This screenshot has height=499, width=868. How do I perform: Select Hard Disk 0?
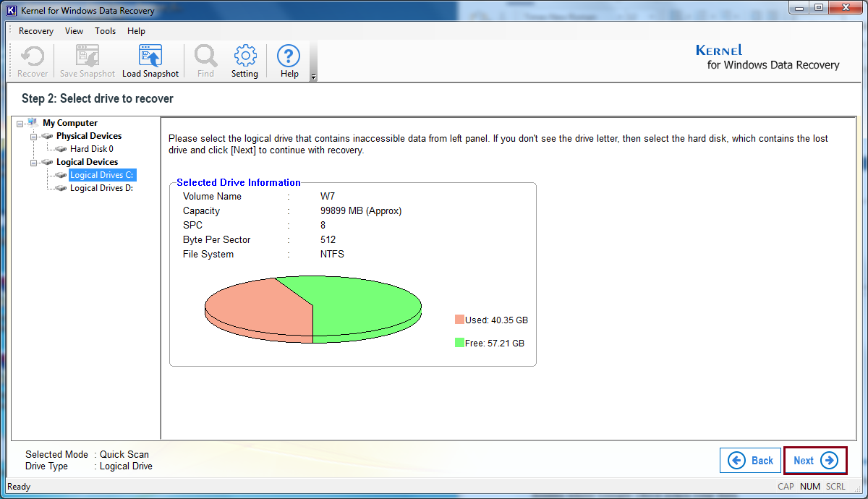(92, 149)
